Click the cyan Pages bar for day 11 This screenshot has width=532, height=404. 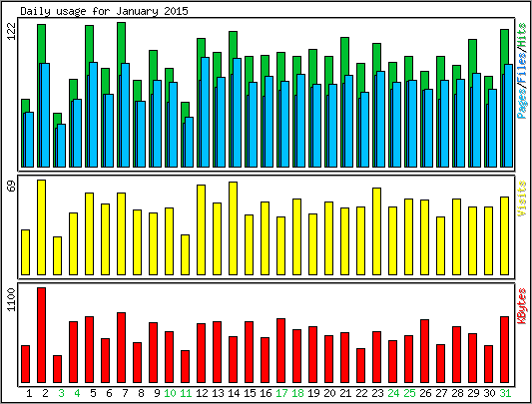(x=189, y=142)
